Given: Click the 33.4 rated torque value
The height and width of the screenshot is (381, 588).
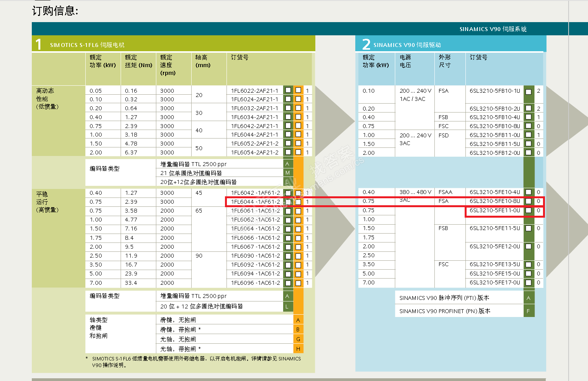Looking at the screenshot, I should (131, 283).
